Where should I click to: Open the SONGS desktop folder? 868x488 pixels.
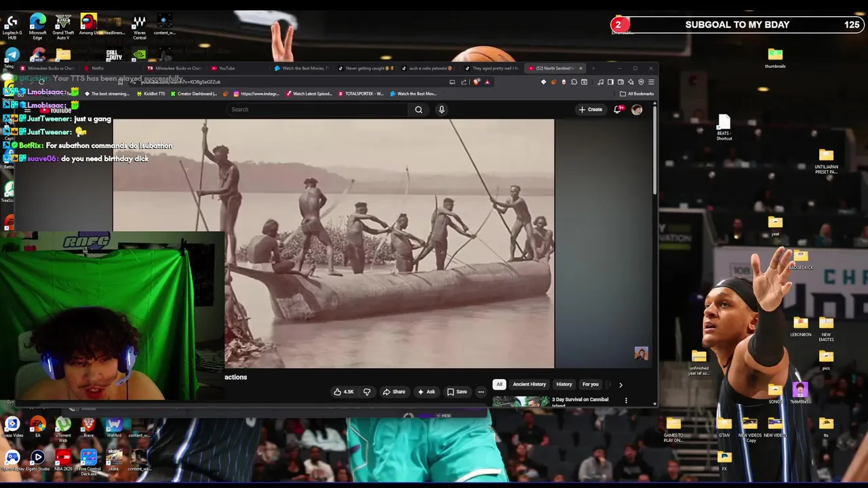click(775, 393)
